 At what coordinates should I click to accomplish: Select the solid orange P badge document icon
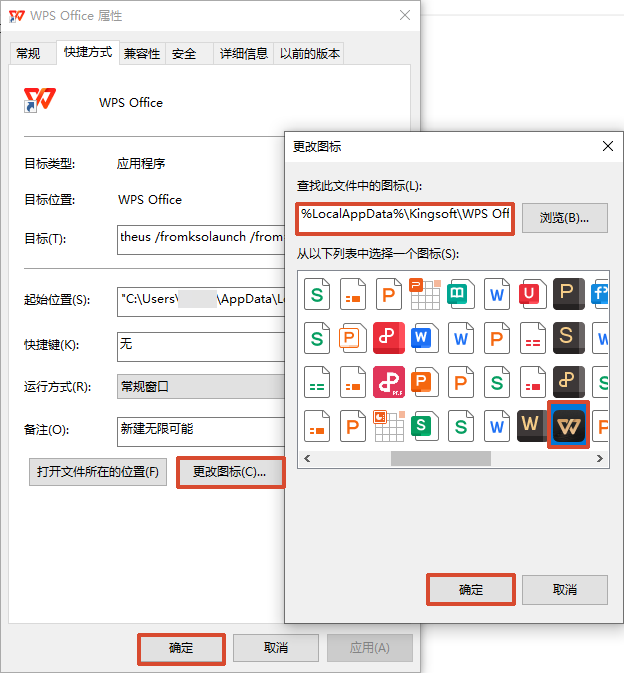424,381
